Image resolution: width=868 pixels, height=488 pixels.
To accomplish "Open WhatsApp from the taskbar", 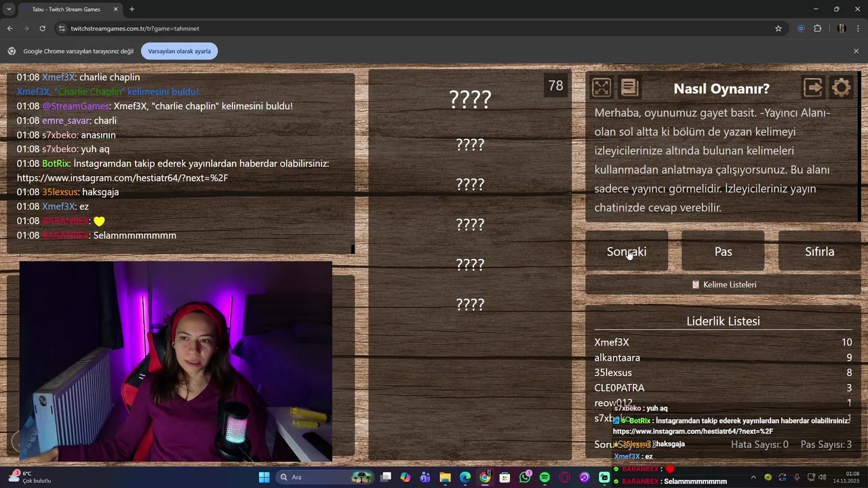I will tap(525, 477).
